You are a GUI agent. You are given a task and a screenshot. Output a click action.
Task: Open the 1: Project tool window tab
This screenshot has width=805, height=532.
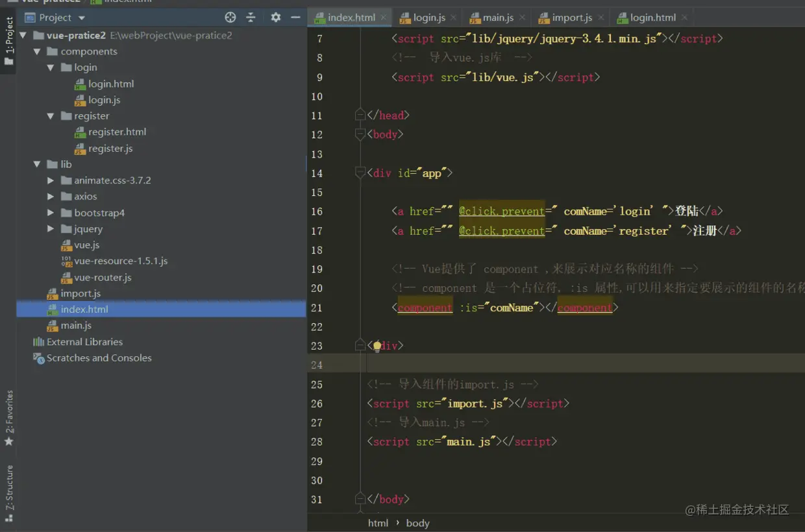(8, 40)
